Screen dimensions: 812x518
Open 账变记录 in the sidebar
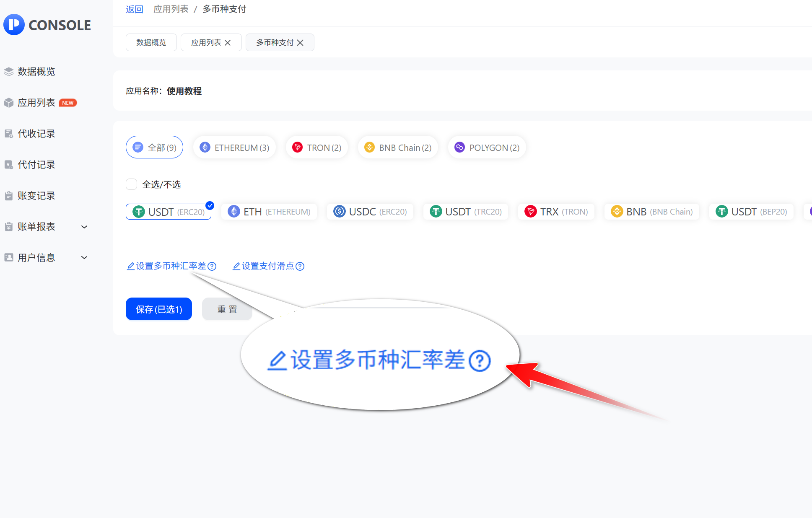36,196
